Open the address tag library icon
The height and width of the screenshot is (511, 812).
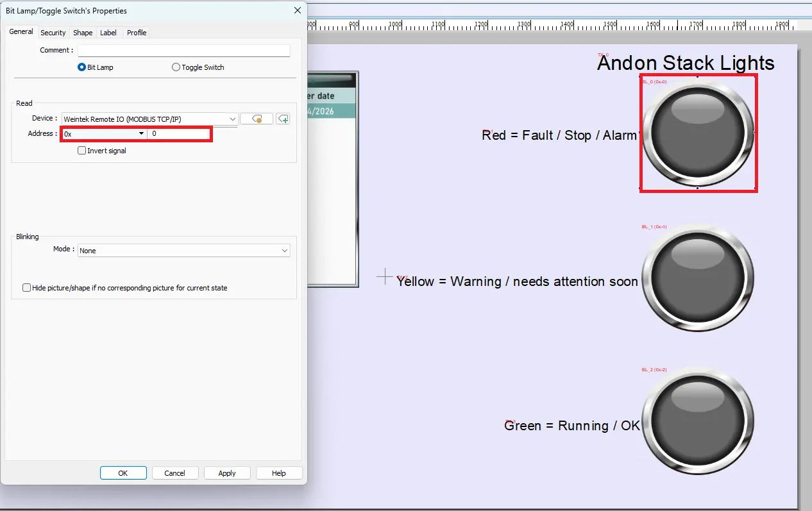click(257, 119)
